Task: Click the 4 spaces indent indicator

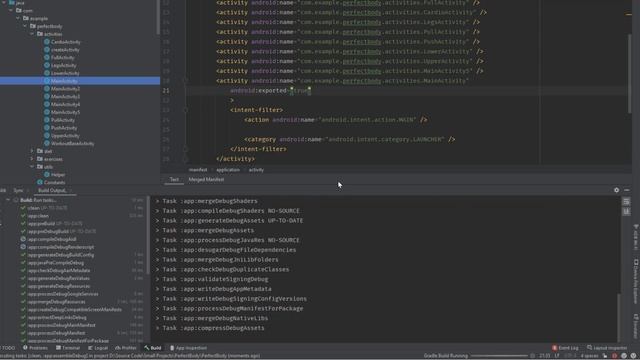Action: pos(589,356)
